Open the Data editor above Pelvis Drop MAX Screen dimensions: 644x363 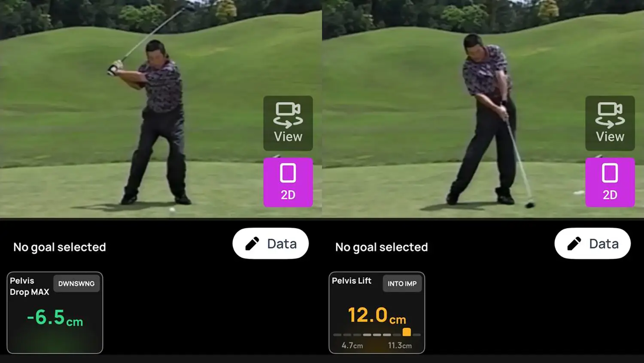pos(270,243)
